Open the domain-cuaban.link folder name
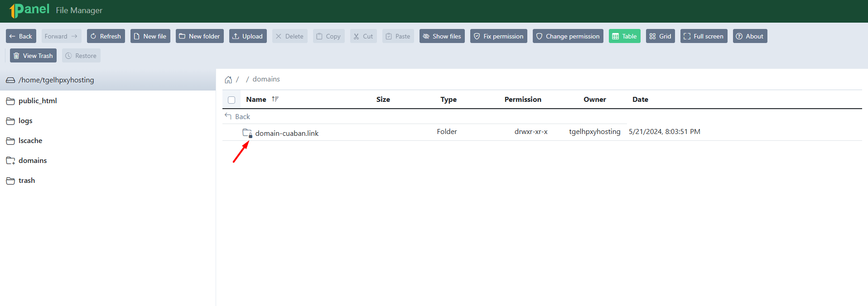 click(287, 134)
